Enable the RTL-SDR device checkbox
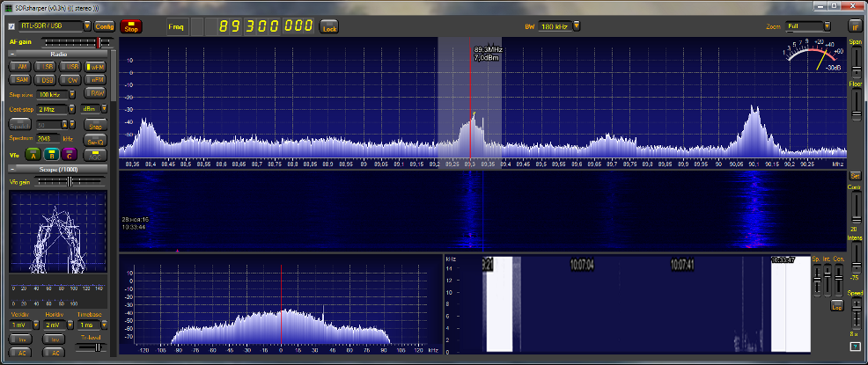Viewport: 868px width, 365px height. (x=11, y=26)
